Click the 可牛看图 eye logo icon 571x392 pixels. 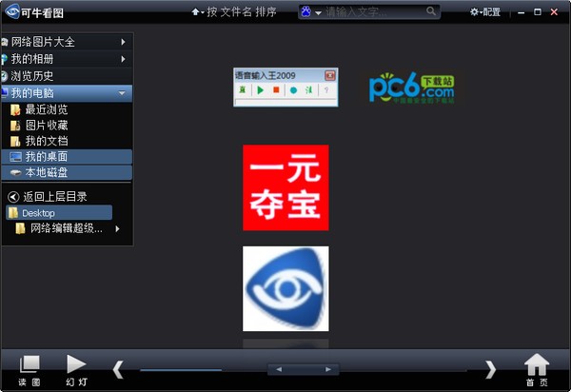[11, 10]
